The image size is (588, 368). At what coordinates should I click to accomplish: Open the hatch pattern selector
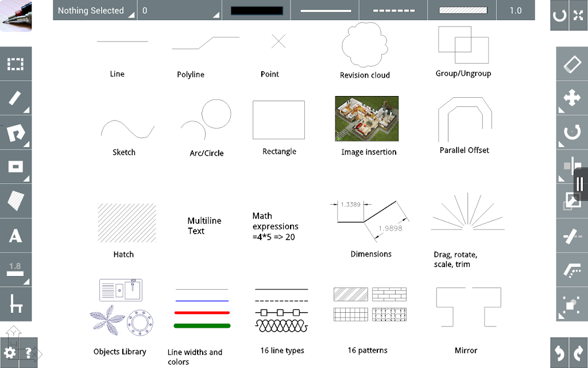pyautogui.click(x=462, y=10)
